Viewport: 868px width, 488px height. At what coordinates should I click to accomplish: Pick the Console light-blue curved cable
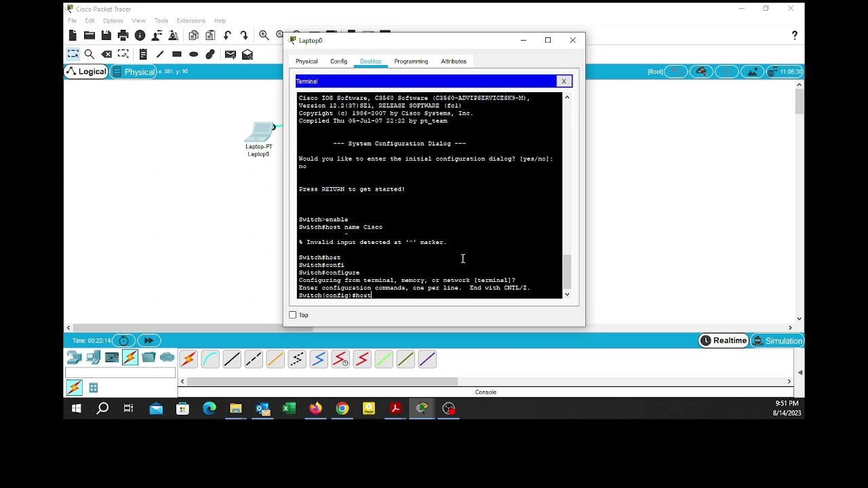[x=210, y=359]
